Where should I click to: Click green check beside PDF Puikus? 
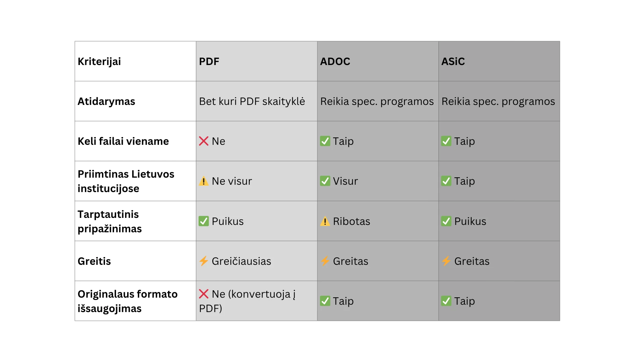204,221
